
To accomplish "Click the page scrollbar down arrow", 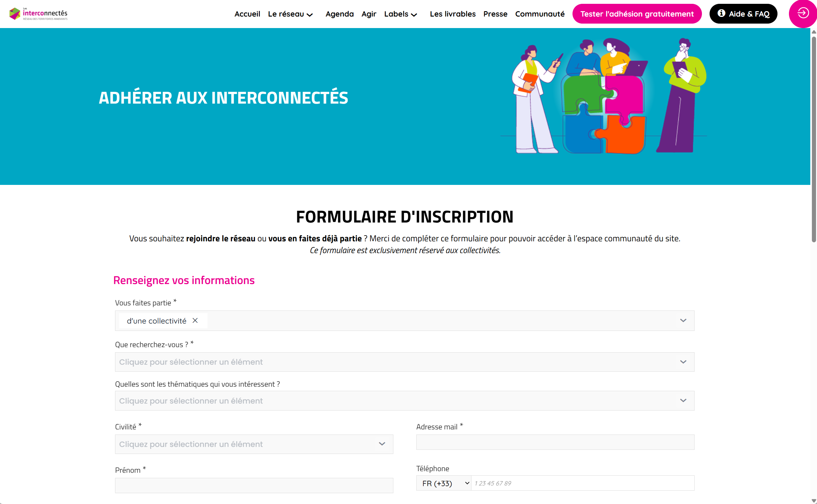I will point(814,501).
